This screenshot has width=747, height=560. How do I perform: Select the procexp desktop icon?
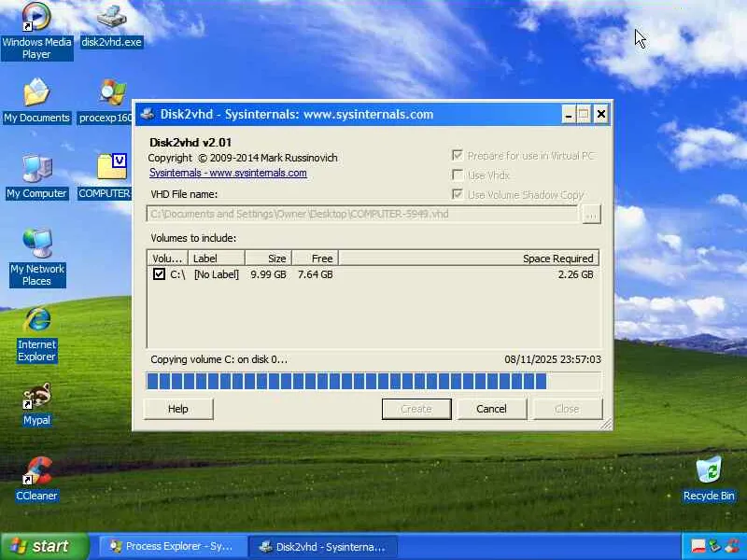(106, 101)
